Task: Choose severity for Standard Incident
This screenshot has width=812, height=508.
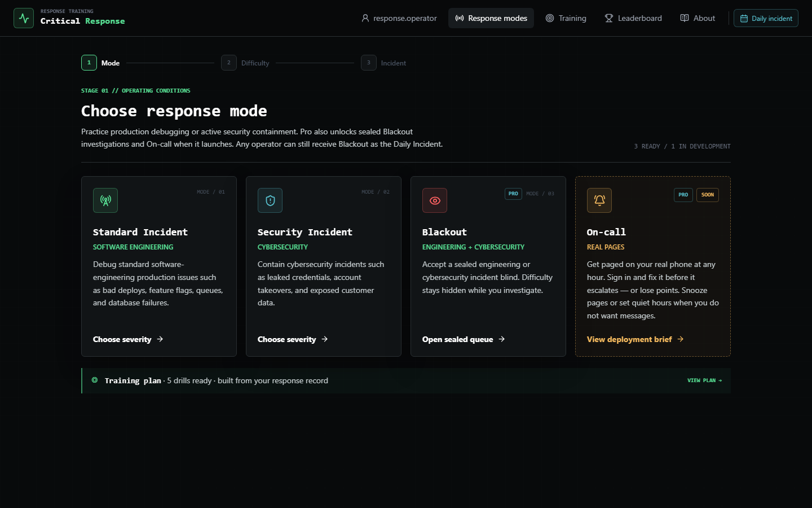Action: point(128,339)
